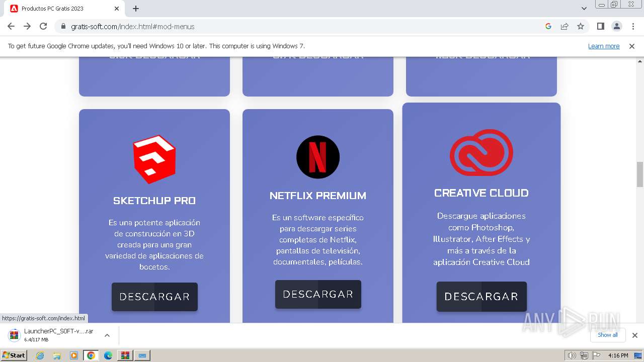The width and height of the screenshot is (644, 362).
Task: Click the rar file icon in downloads bar
Action: (14, 335)
